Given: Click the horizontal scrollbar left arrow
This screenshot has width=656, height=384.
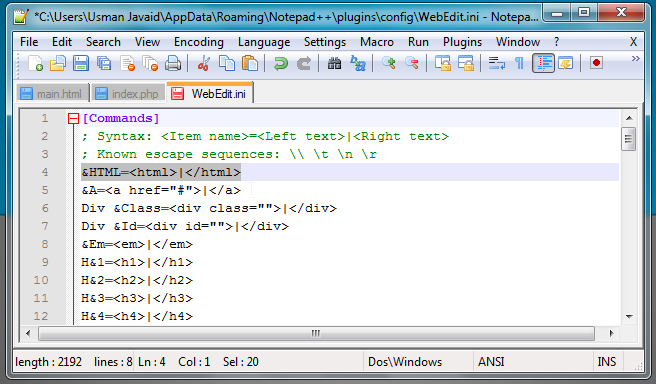Looking at the screenshot, I should [28, 333].
